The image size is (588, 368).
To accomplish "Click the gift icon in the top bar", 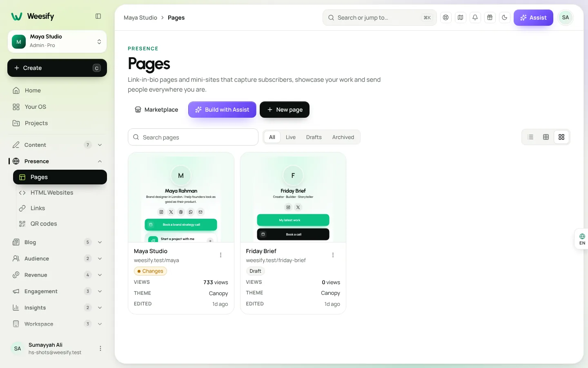I will click(490, 18).
